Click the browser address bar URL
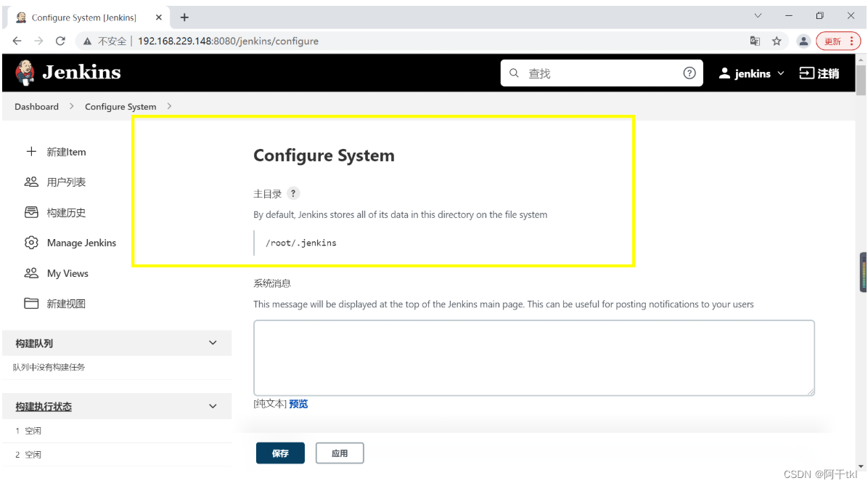Image resolution: width=868 pixels, height=486 pixels. tap(228, 41)
